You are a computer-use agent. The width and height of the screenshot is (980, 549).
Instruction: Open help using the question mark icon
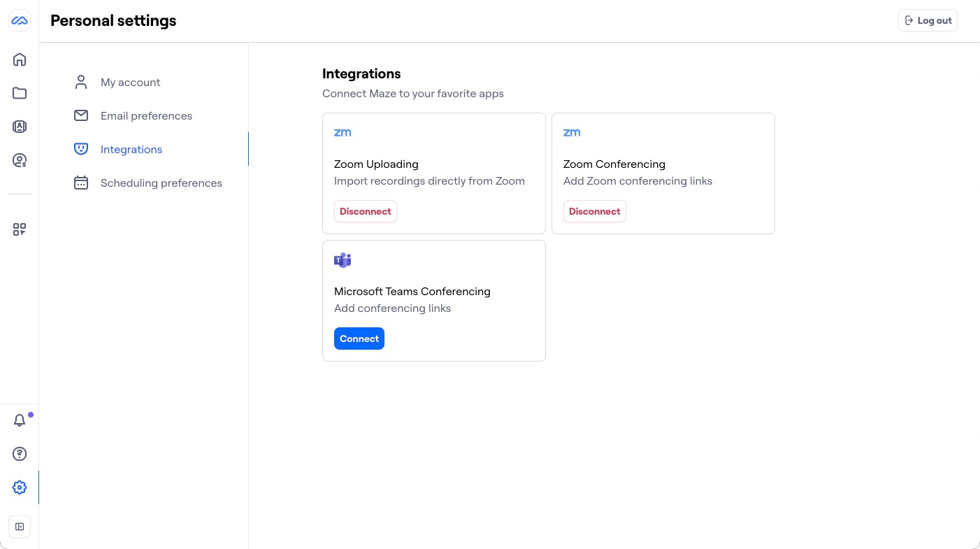(20, 454)
